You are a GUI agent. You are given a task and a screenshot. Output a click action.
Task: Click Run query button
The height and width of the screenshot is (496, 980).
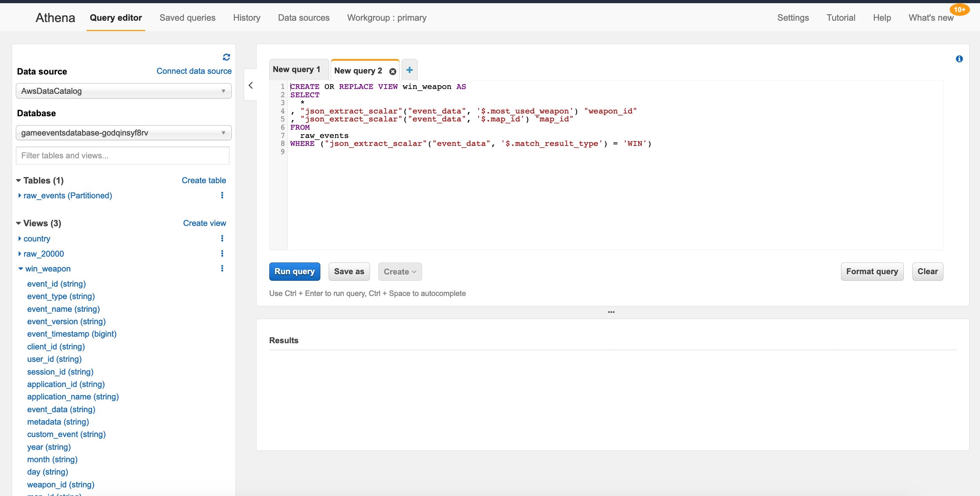click(295, 271)
